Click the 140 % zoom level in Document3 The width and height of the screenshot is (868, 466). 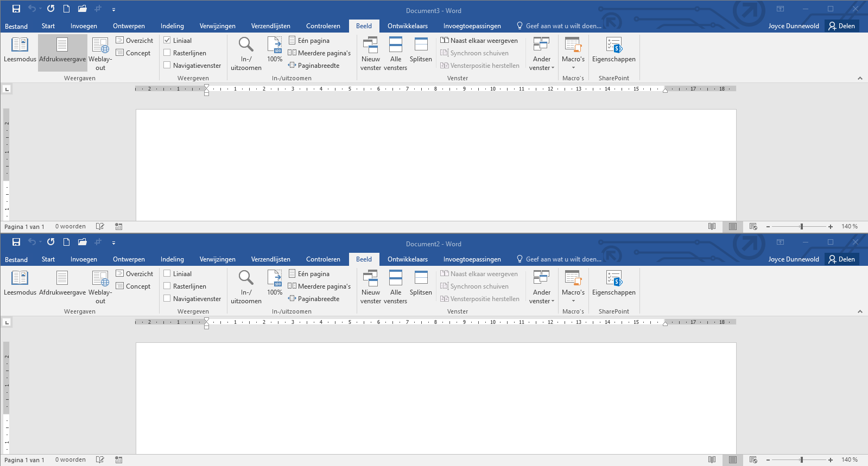point(850,227)
